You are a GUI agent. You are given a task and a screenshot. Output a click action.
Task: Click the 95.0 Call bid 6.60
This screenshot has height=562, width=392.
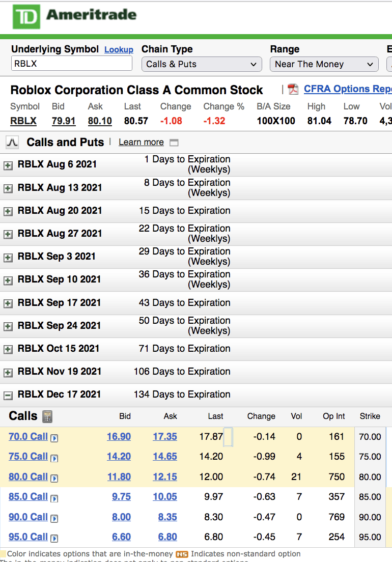122,537
